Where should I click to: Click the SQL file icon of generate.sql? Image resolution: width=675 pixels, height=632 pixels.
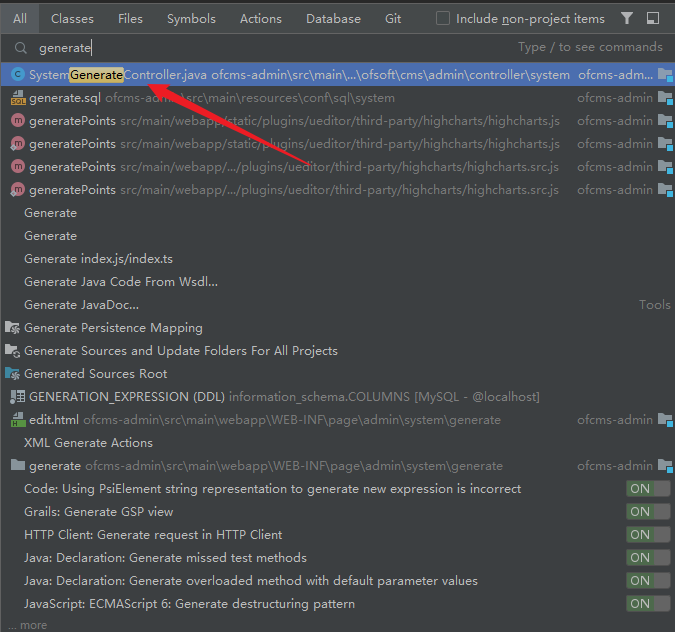[18, 98]
